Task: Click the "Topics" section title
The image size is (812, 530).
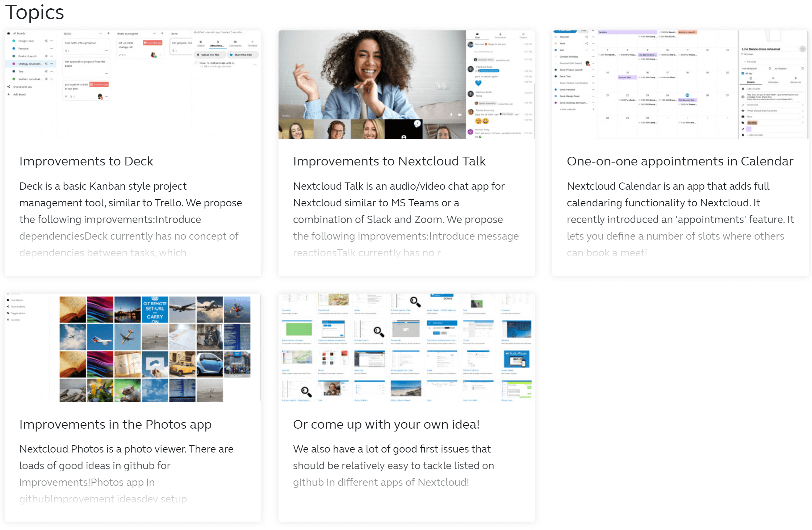Action: tap(34, 12)
